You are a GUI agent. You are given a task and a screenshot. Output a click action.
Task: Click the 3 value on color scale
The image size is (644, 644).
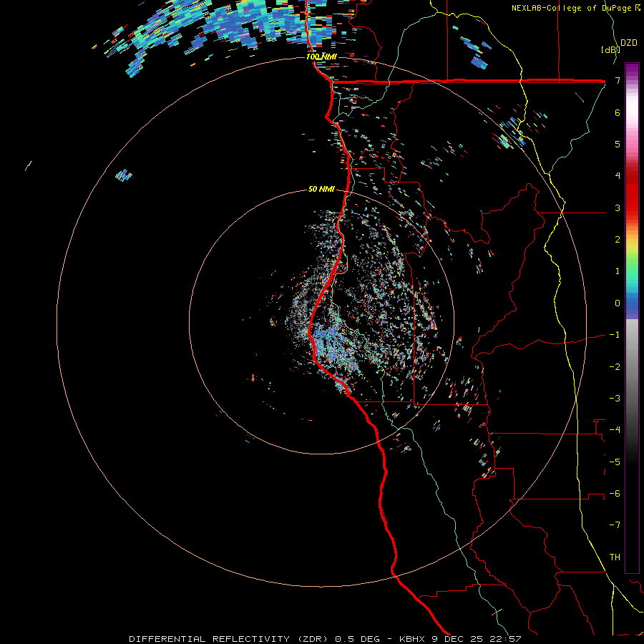[x=618, y=208]
